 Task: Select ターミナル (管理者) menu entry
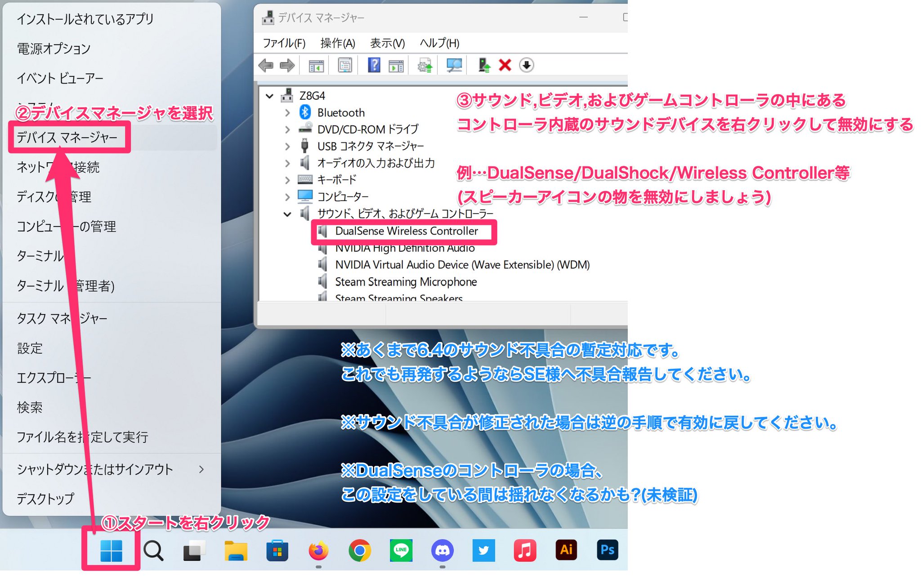click(x=110, y=285)
